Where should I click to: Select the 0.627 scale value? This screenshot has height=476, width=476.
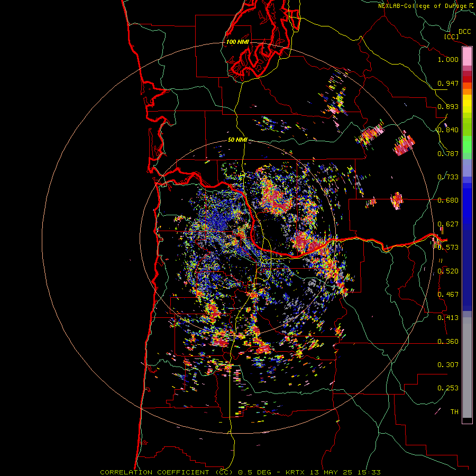pos(448,224)
